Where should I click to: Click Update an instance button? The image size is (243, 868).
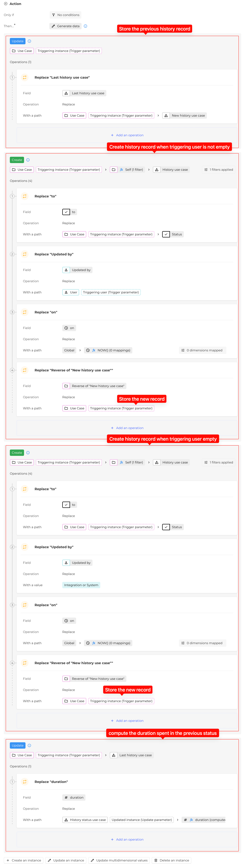click(65, 860)
